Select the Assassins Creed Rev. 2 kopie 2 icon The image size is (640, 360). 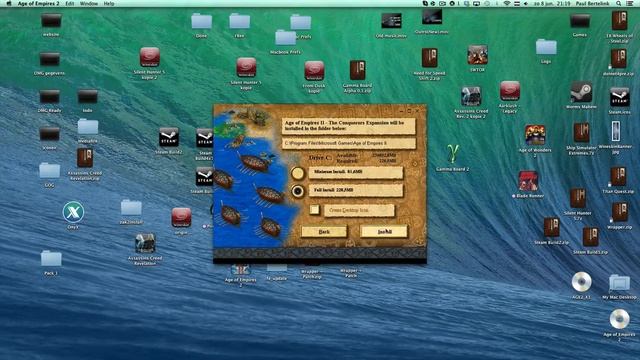[471, 96]
